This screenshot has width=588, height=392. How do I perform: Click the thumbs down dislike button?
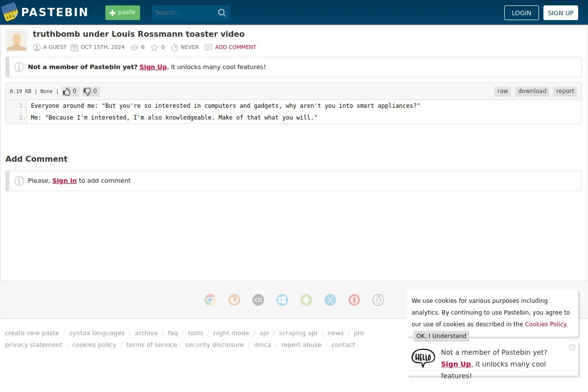click(91, 91)
